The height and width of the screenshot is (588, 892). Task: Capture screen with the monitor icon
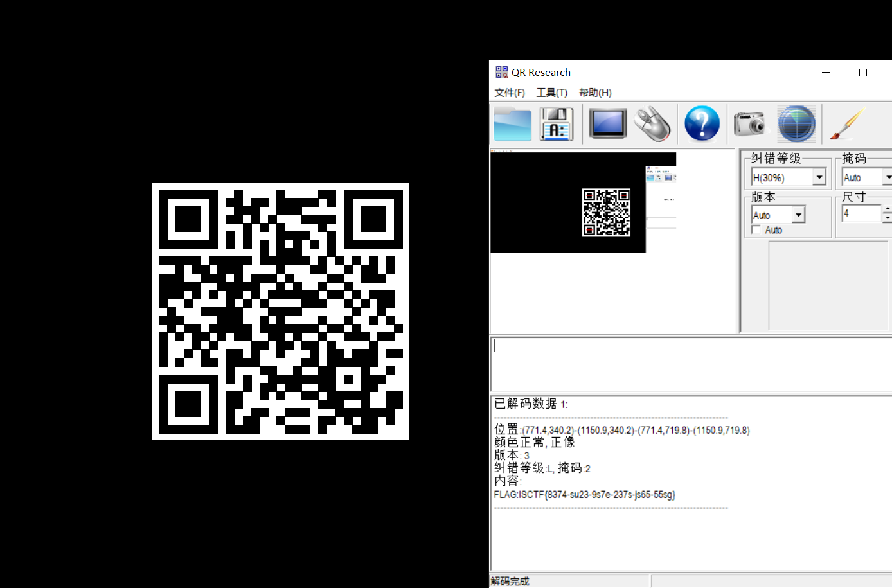point(607,123)
